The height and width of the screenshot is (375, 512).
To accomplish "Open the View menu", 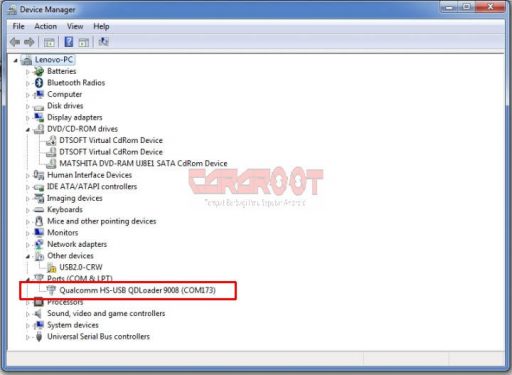I will pyautogui.click(x=75, y=26).
